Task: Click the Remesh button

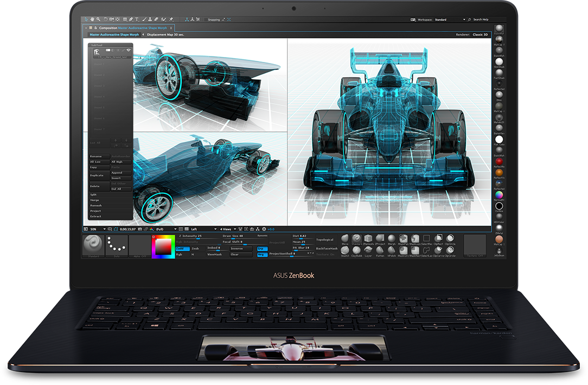Action: coord(96,205)
